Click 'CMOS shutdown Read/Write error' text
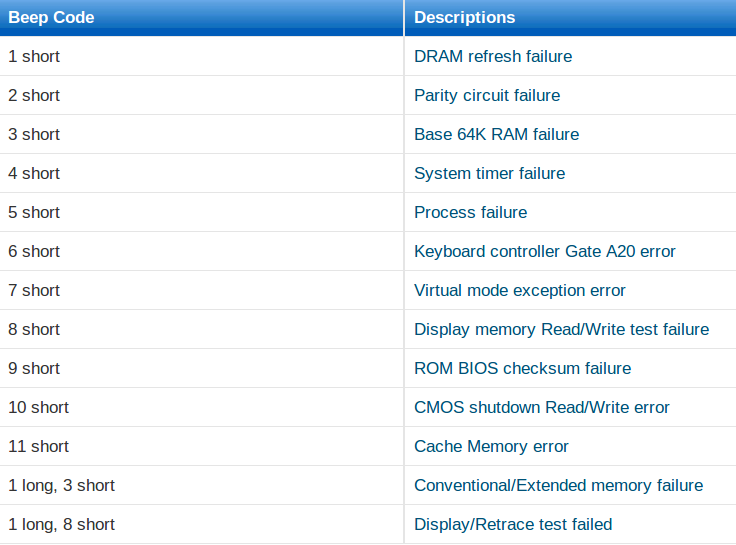 click(x=542, y=407)
